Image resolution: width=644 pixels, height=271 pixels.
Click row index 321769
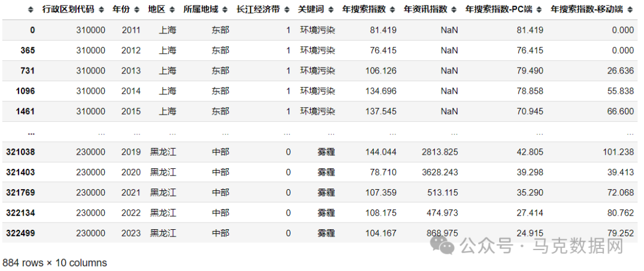(x=20, y=192)
